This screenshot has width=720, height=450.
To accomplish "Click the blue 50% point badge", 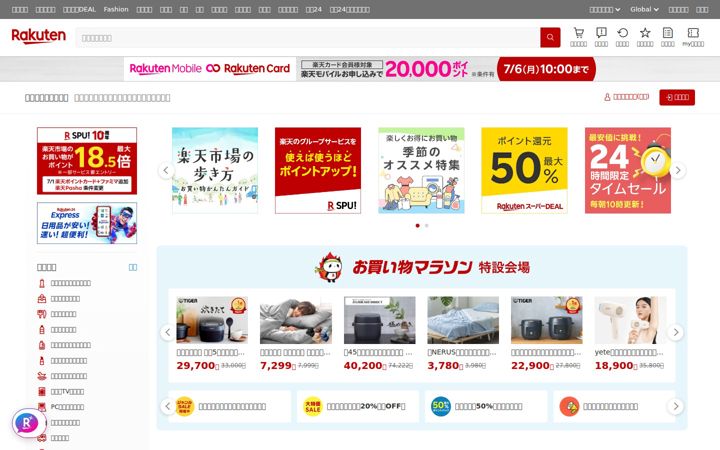I will pos(441,406).
